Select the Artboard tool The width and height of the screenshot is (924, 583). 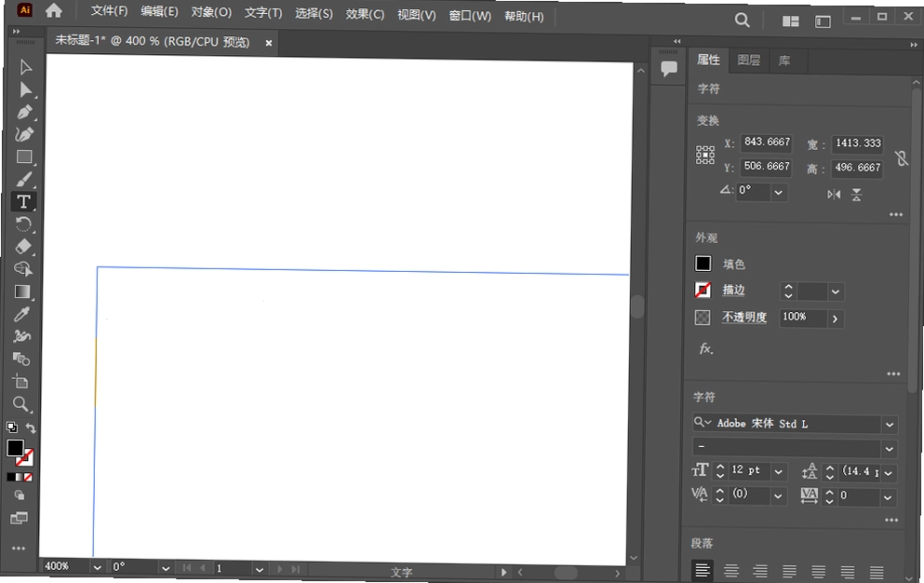pos(20,382)
